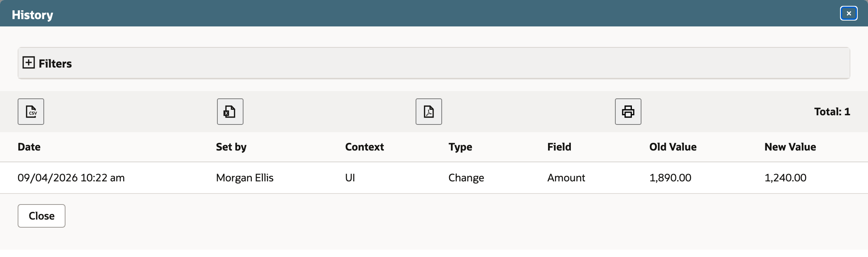Select the UI context cell
Viewport: 868px width, 257px height.
pos(350,178)
